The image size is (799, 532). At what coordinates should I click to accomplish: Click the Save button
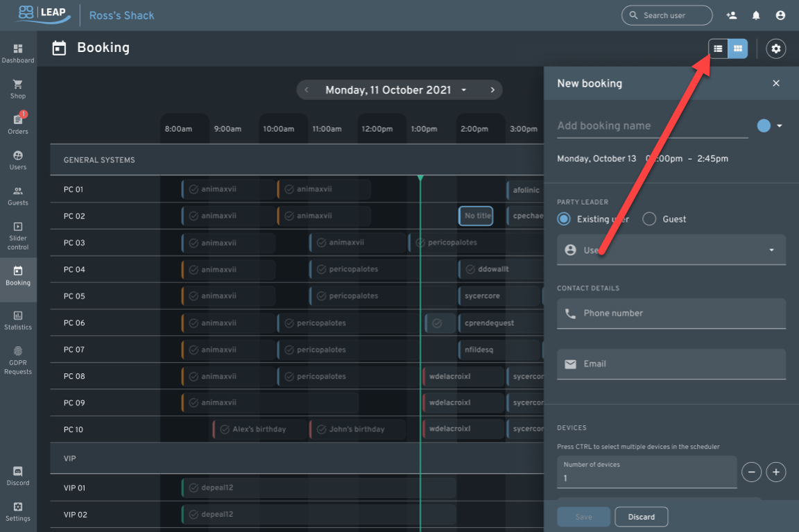point(583,517)
